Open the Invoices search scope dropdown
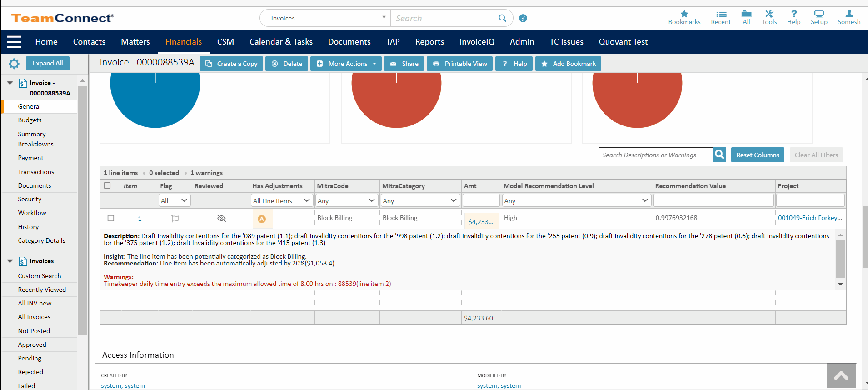This screenshot has width=868, height=390. pyautogui.click(x=325, y=18)
